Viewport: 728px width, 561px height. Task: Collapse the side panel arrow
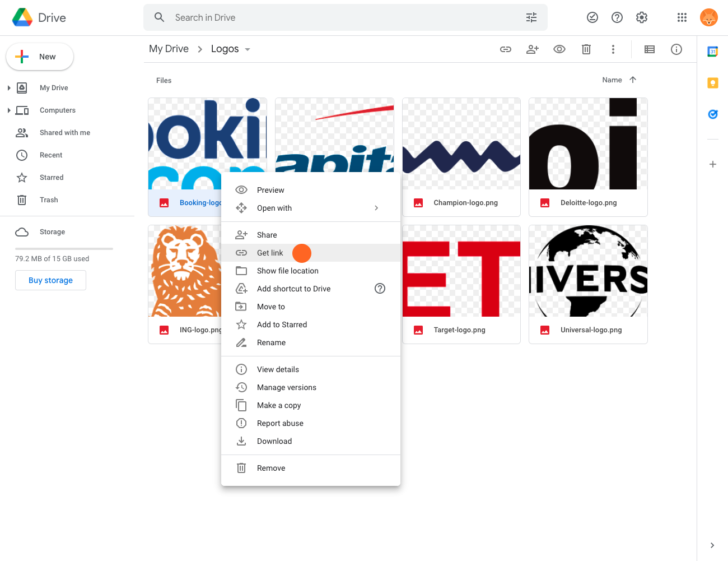[x=712, y=545]
